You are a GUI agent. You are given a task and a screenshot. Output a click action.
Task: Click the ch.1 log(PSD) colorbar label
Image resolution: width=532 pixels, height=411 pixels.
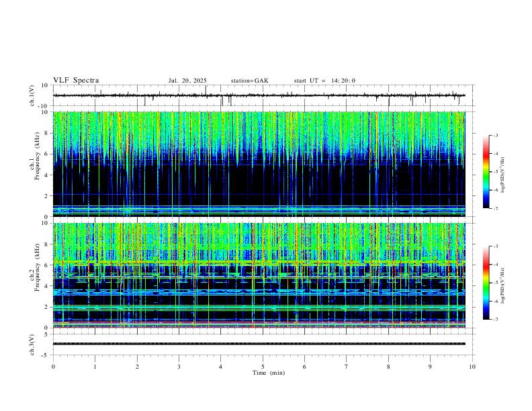coord(503,175)
